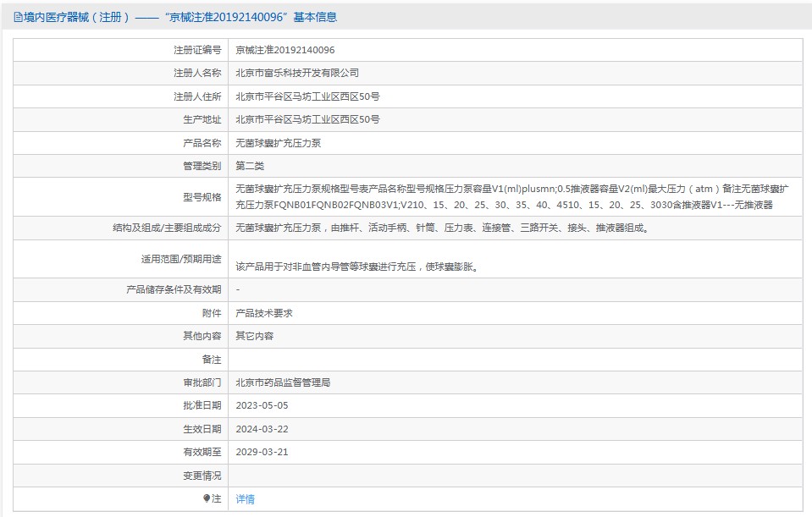Click the 产品名称 row label
The height and width of the screenshot is (517, 812).
pyautogui.click(x=202, y=143)
